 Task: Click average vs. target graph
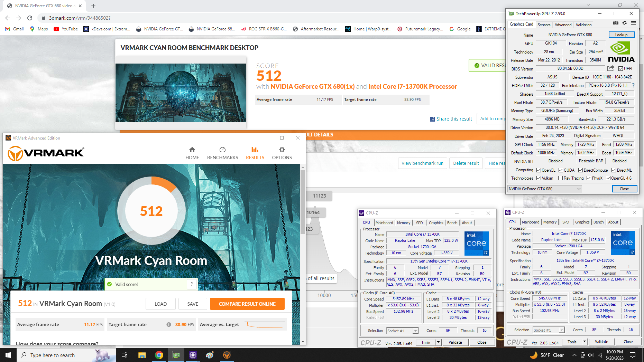tap(265, 324)
